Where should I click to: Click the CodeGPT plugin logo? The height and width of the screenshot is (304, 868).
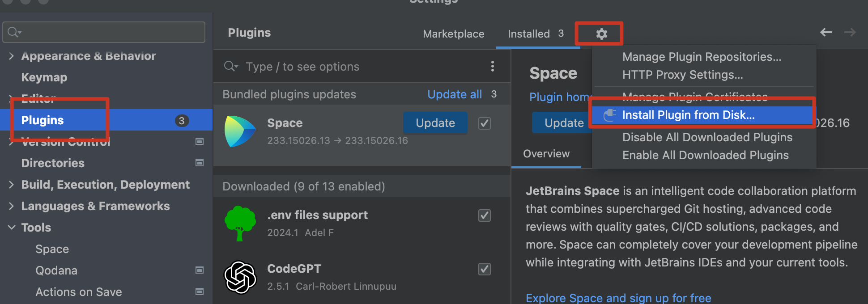[x=240, y=277]
